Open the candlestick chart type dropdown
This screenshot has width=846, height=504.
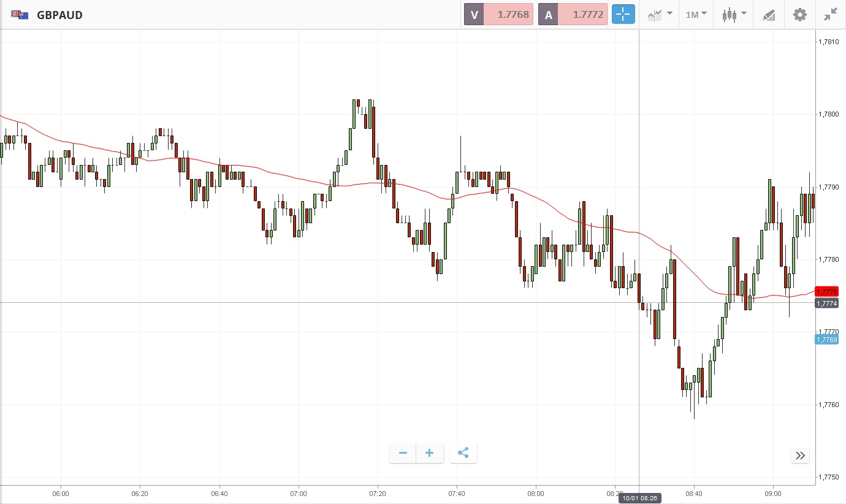734,15
